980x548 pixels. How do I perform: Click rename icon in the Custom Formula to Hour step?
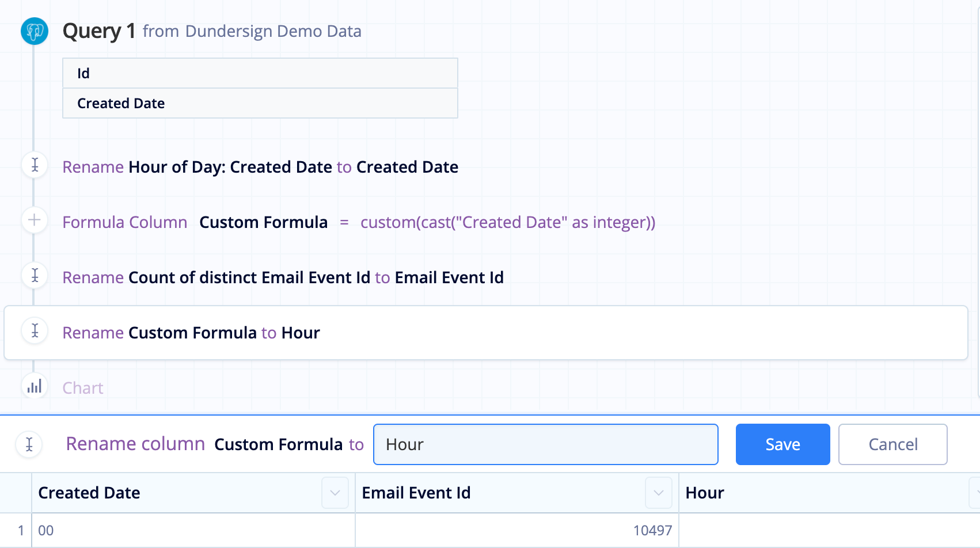[x=35, y=331]
